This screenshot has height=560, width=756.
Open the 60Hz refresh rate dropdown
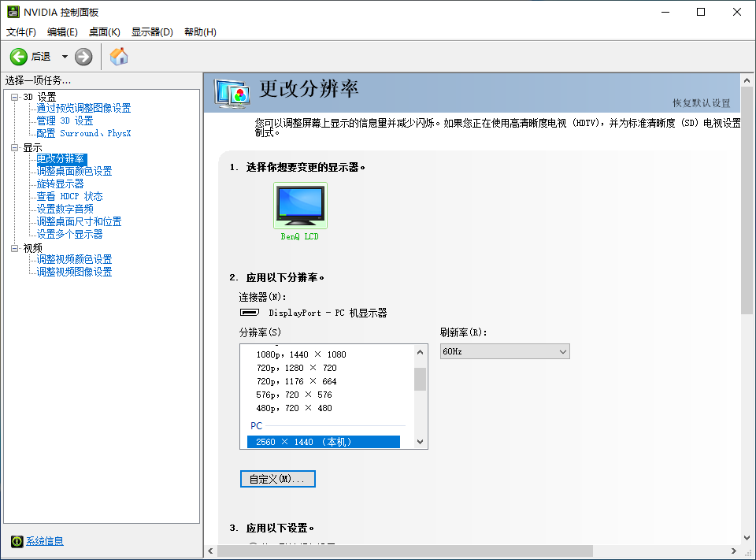click(x=505, y=351)
